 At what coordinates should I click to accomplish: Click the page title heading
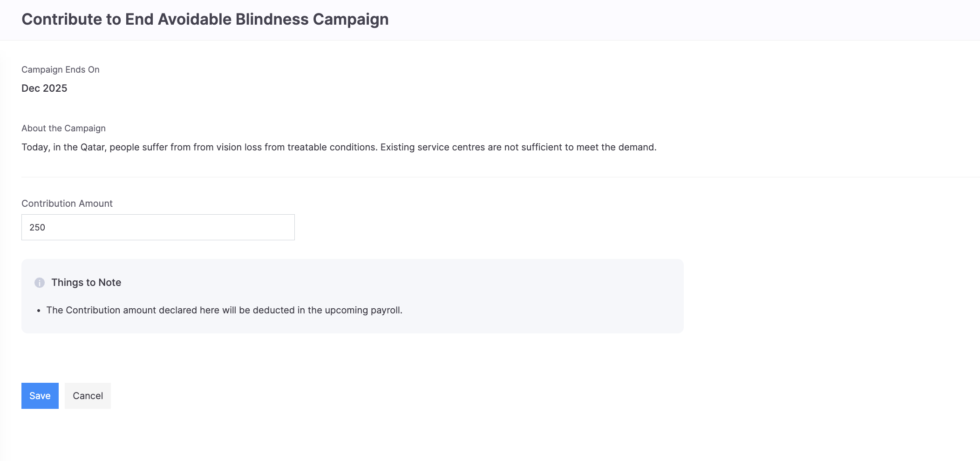coord(205,20)
